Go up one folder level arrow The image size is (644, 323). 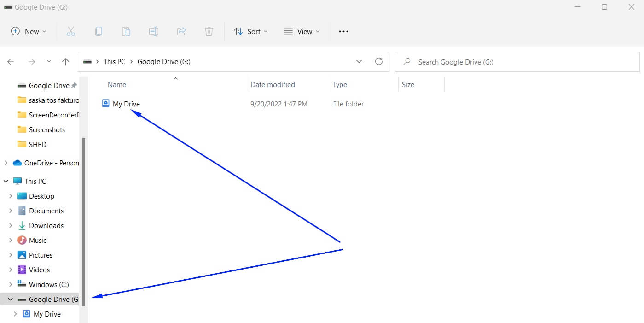[x=65, y=62]
